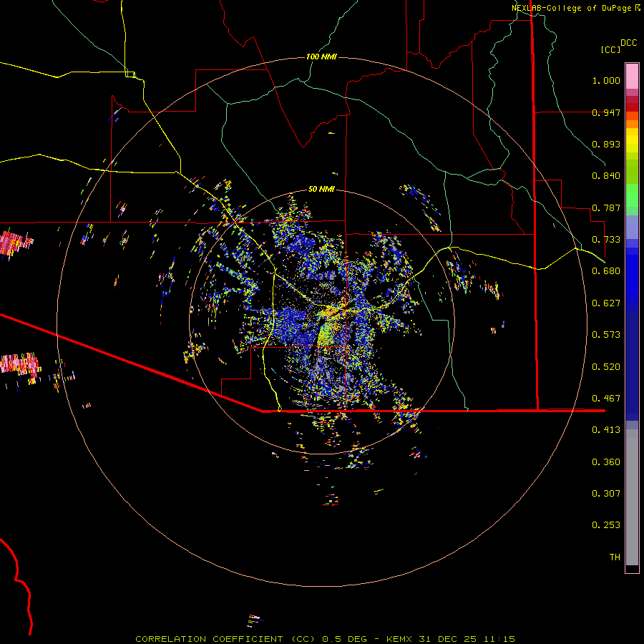Click the product caption CORRELATION COEFFICIENT at bottom

tap(209, 639)
